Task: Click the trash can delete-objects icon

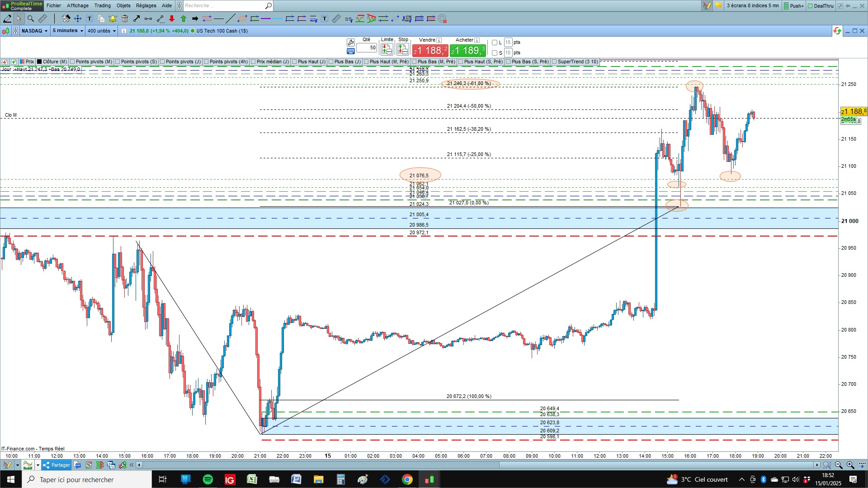Action: tap(125, 19)
